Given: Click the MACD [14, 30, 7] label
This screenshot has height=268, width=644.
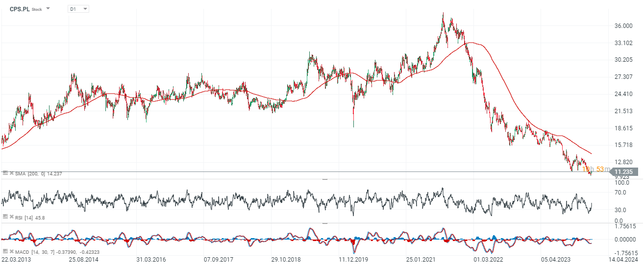Looking at the screenshot, I should (x=36, y=252).
